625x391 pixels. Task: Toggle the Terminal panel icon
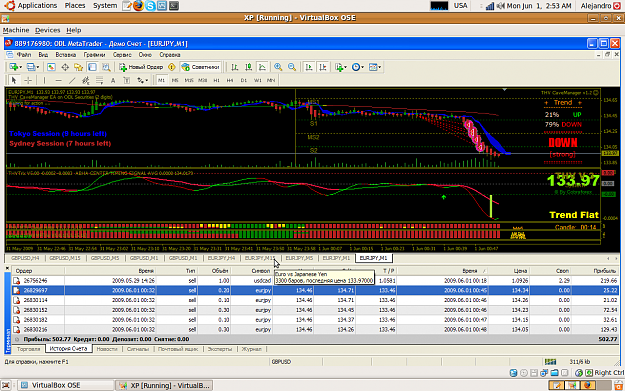92,67
